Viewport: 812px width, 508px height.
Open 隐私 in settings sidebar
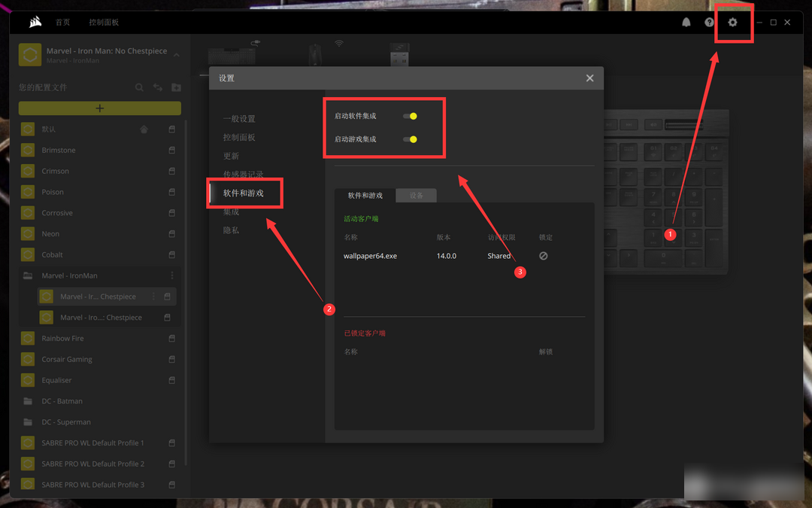(x=231, y=230)
